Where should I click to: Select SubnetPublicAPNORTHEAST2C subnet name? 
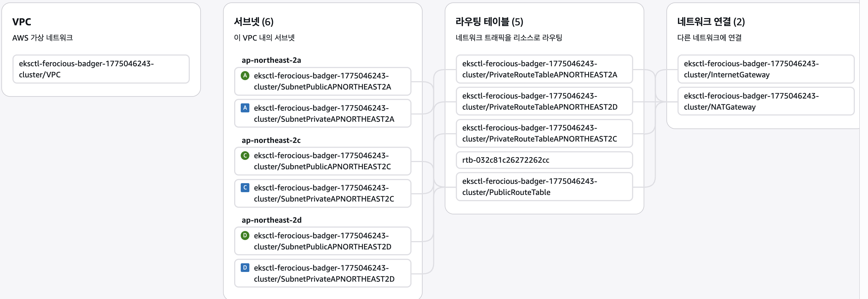322,161
